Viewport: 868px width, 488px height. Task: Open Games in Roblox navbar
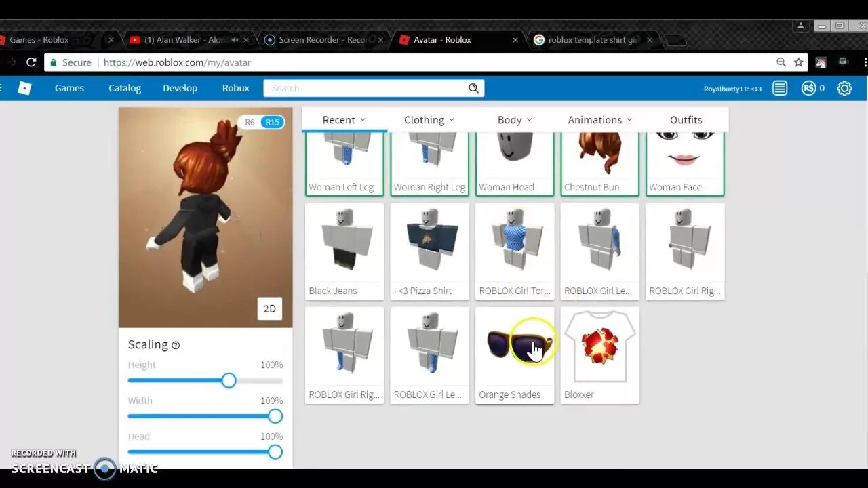pos(69,88)
